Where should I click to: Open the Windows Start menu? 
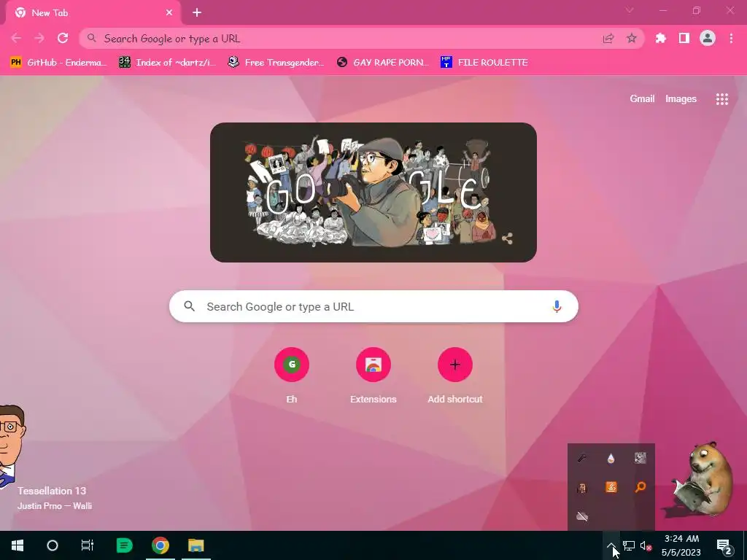pyautogui.click(x=18, y=545)
